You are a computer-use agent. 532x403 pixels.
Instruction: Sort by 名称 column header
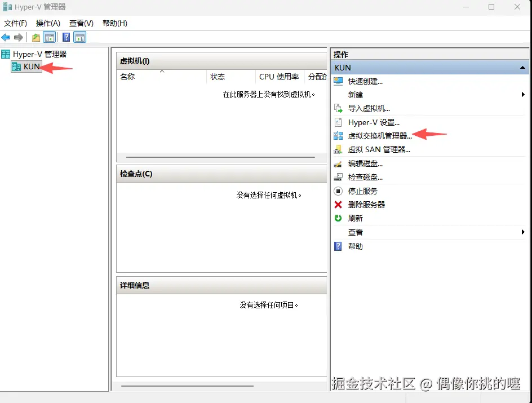(162, 77)
